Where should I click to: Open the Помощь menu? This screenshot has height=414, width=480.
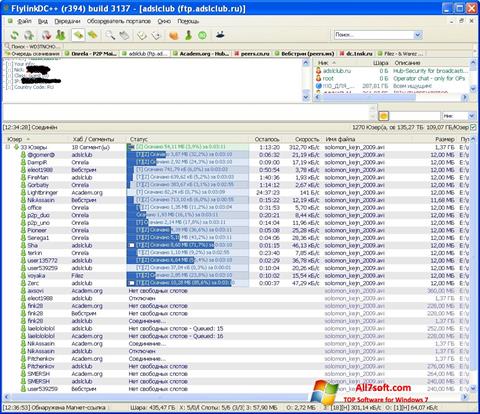[x=188, y=21]
